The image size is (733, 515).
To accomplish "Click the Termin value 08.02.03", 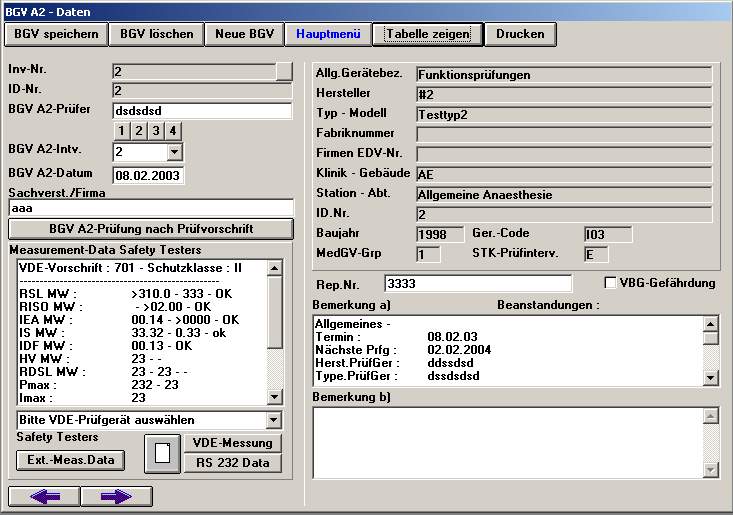I will pos(453,337).
